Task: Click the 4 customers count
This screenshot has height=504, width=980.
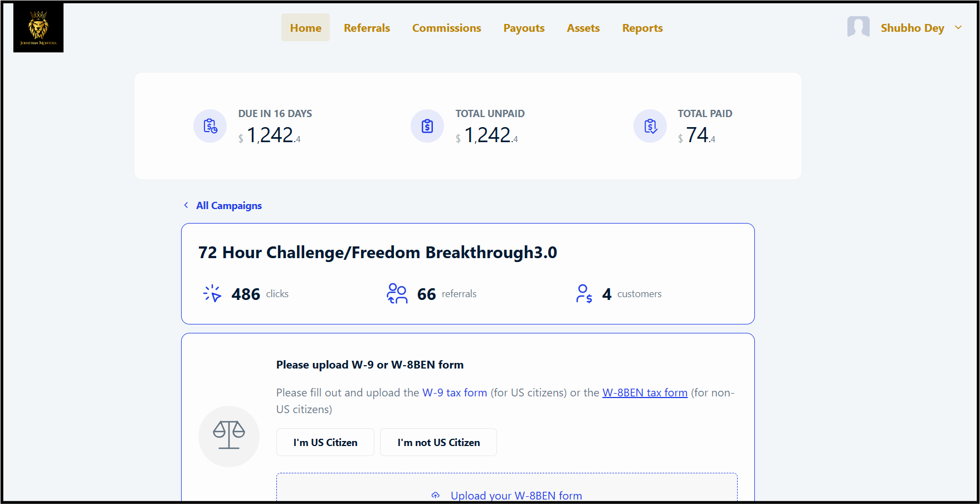Action: 607,294
